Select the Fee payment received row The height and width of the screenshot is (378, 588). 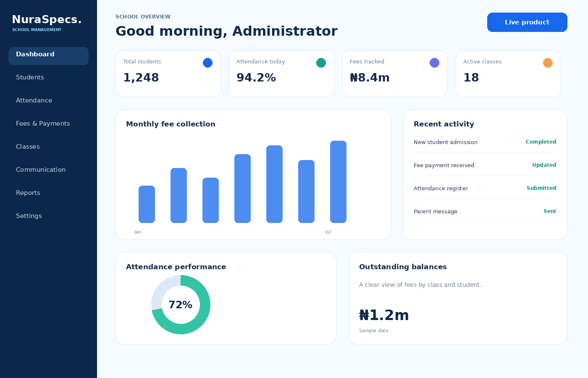pyautogui.click(x=485, y=165)
